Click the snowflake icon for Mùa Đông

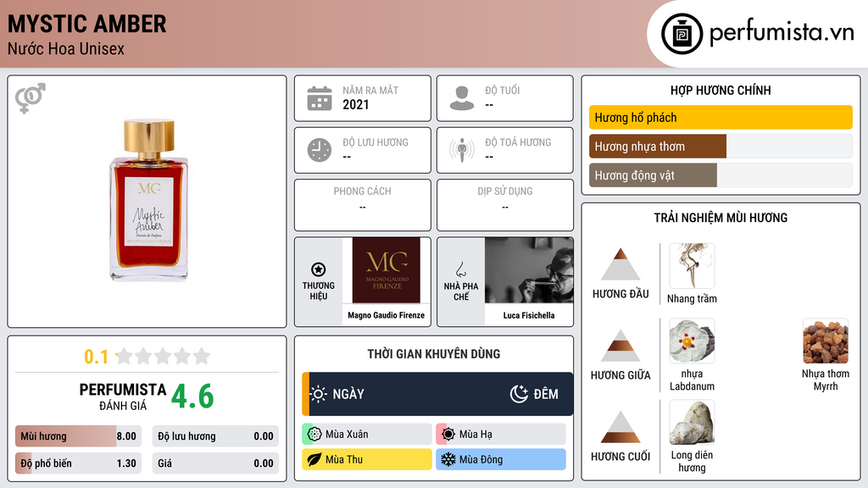point(448,459)
